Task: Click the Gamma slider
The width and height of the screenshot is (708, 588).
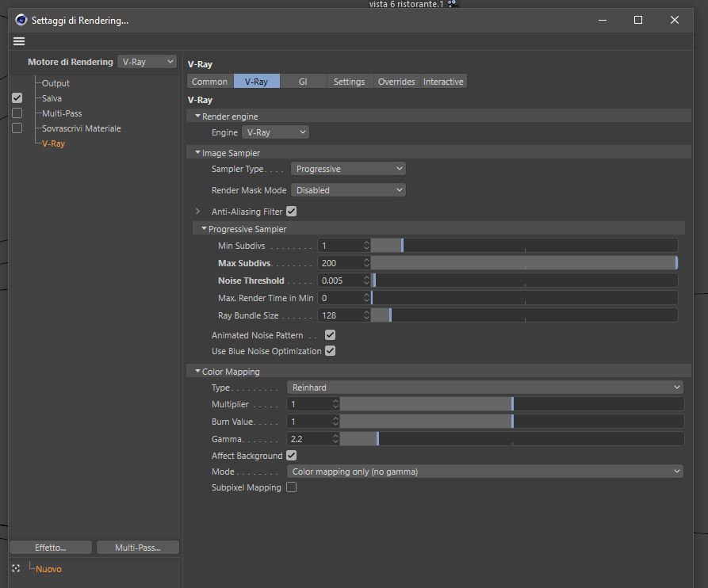Action: click(x=512, y=439)
